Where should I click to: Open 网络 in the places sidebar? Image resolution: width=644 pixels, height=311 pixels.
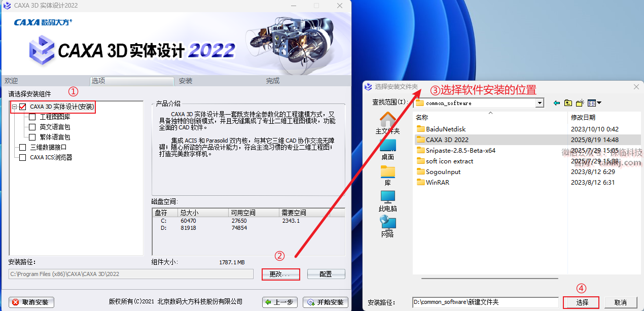pyautogui.click(x=388, y=227)
